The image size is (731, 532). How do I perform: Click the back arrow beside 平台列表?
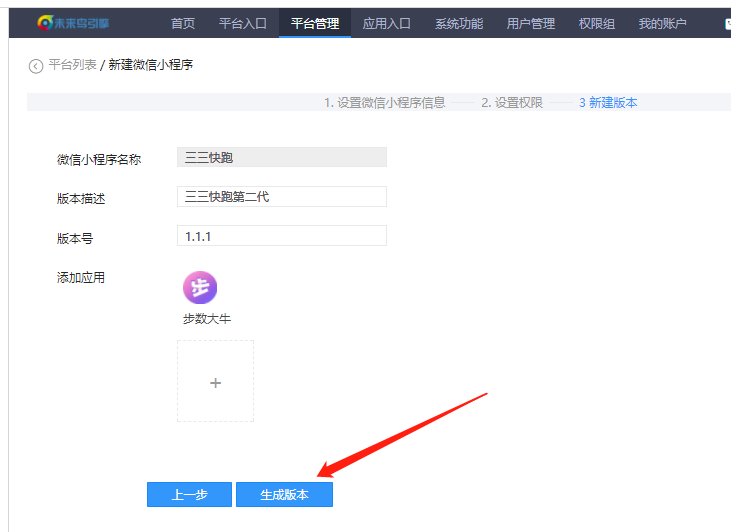(36, 66)
